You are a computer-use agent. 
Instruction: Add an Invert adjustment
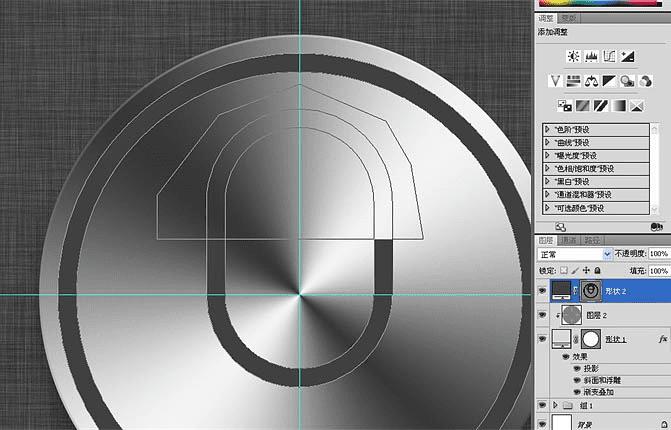coord(564,106)
